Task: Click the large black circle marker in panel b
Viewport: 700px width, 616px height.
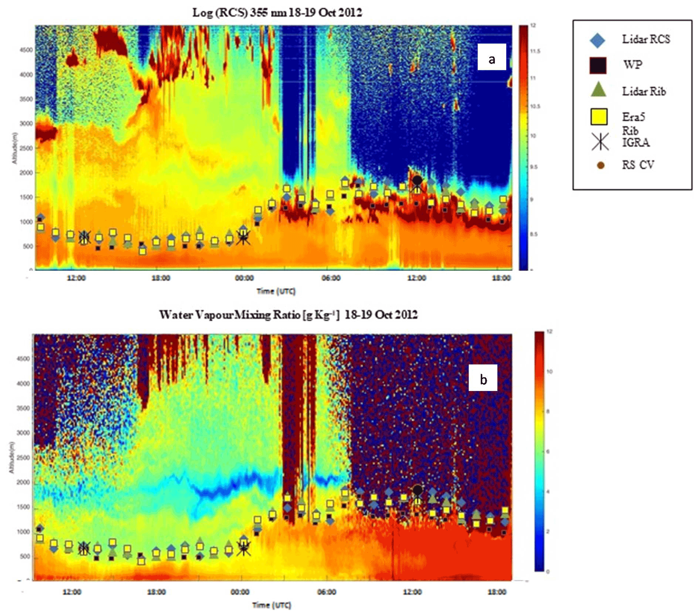Action: click(418, 490)
